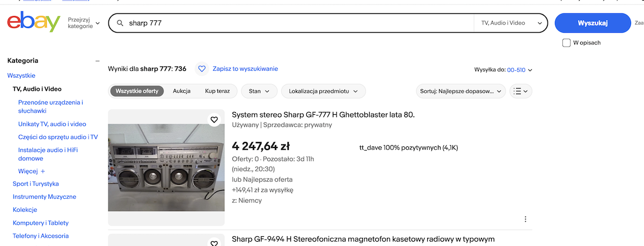The image size is (644, 246).
Task: Click +149,41 zł za wysyłkę text
Action: click(262, 190)
